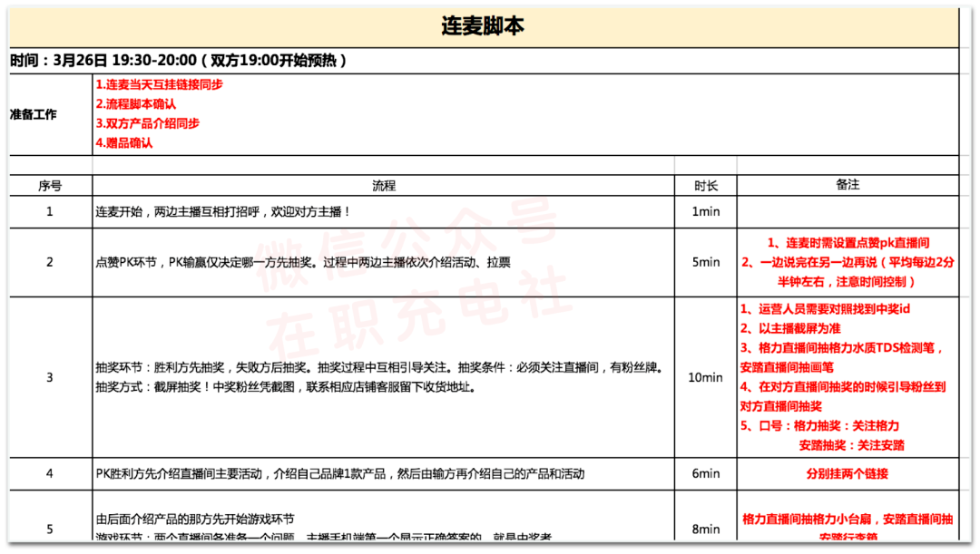
Task: Select the '10min' duration cell
Action: (706, 377)
